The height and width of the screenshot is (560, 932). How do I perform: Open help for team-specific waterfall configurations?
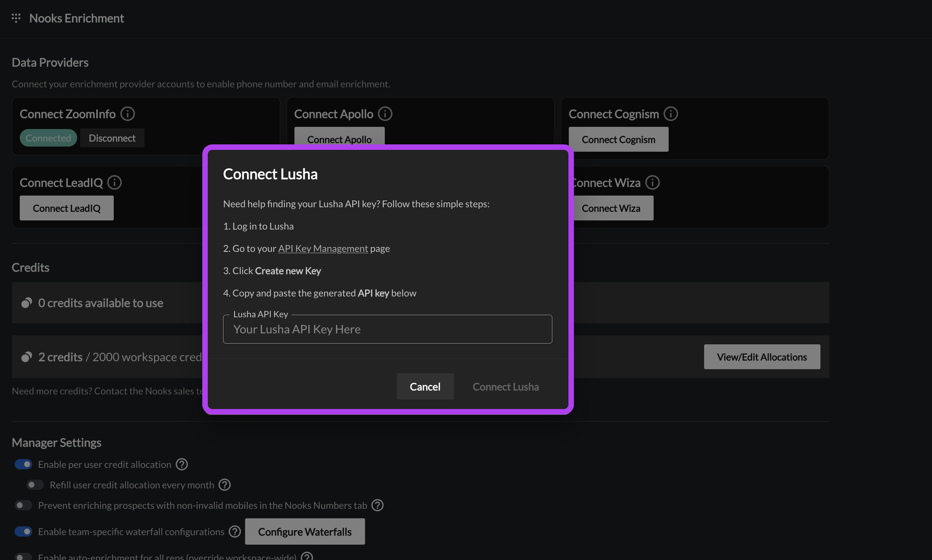[x=235, y=531]
